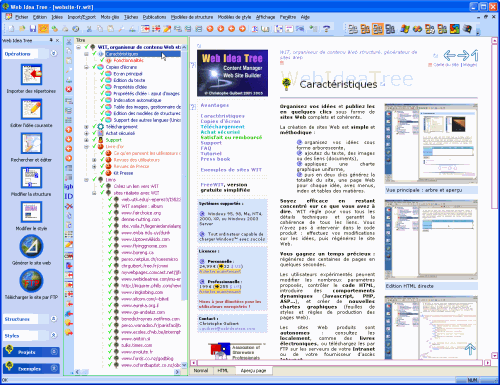Image resolution: width=500 pixels, height=385 pixels.
Task: Click the FAQ link in preview menu
Action: 206,148
